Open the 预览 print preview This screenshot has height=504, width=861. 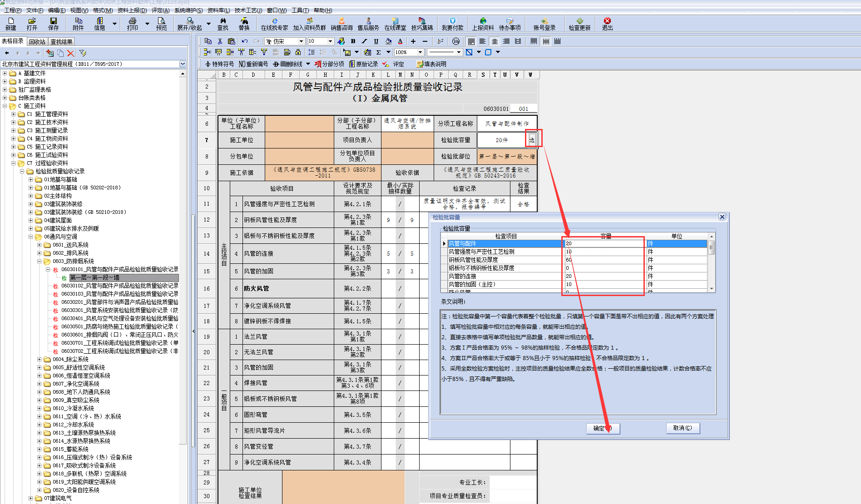click(161, 24)
